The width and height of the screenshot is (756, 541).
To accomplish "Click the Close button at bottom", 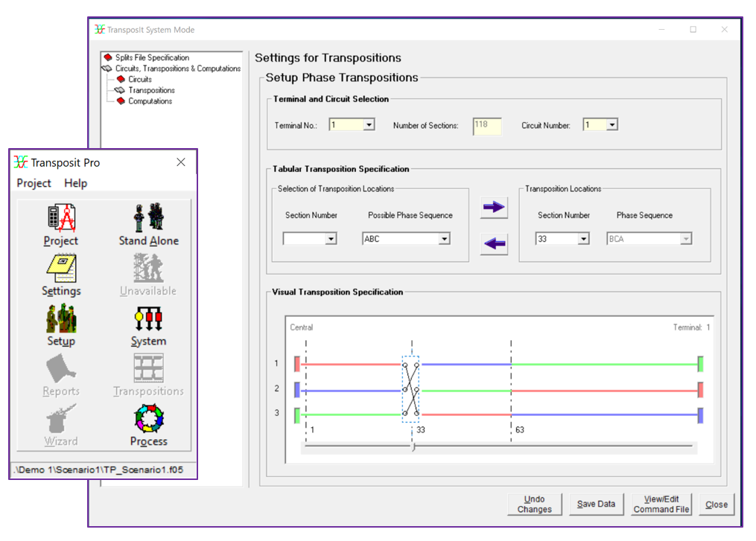I will tap(717, 505).
